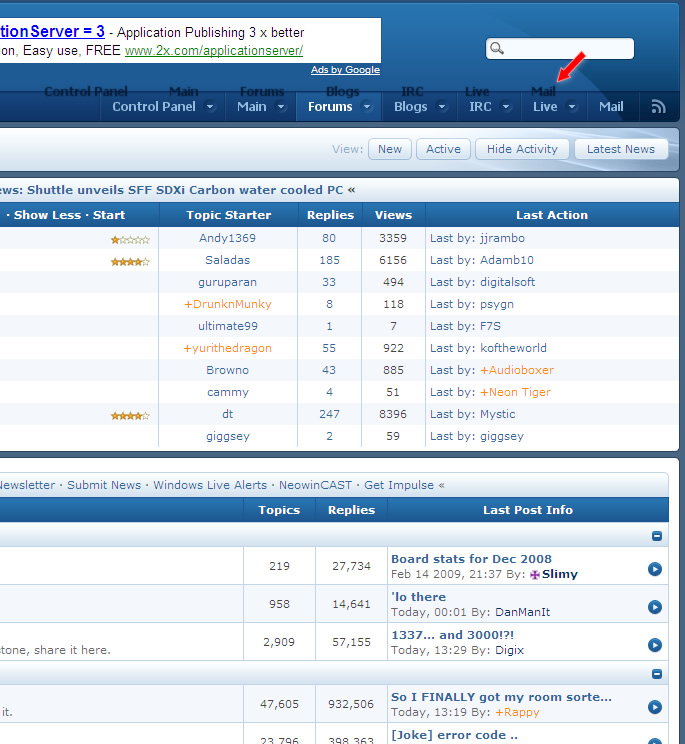Image resolution: width=685 pixels, height=744 pixels.
Task: Click the RSS feed icon in navbar
Action: tap(658, 107)
